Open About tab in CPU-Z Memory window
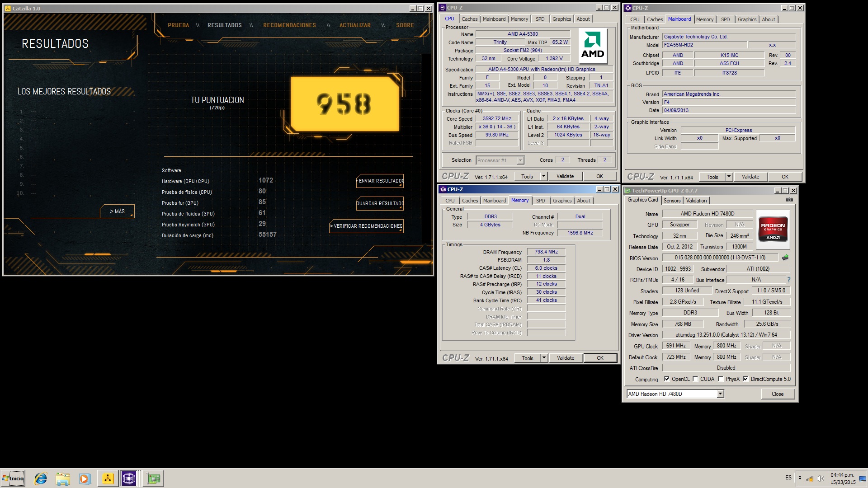Viewport: 868px width, 488px height. pos(584,201)
